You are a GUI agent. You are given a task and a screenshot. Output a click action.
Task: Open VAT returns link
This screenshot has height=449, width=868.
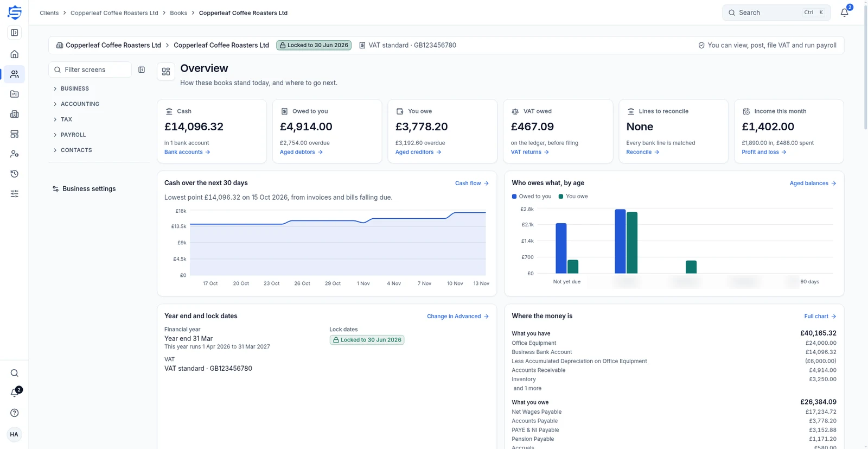tap(529, 152)
